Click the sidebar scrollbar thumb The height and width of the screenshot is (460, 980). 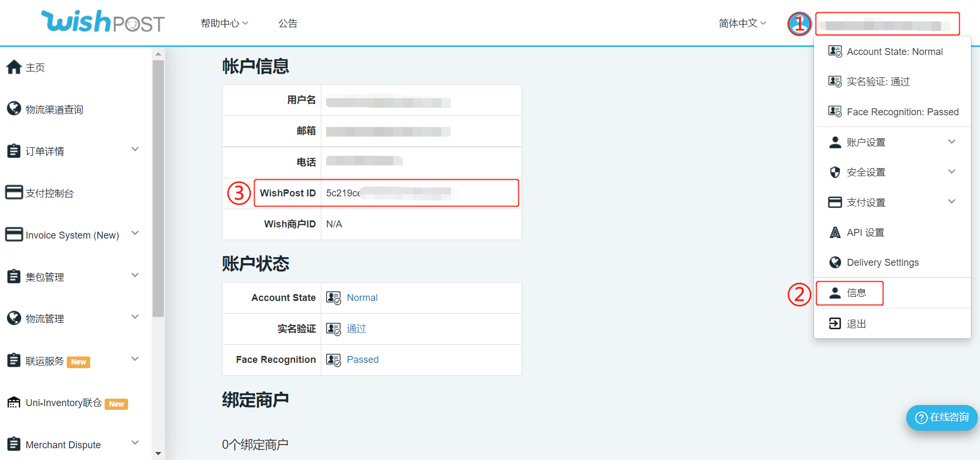pyautogui.click(x=158, y=189)
